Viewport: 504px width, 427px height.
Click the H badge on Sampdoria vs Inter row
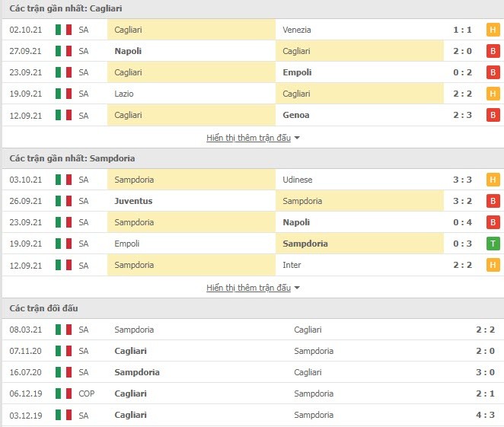pyautogui.click(x=493, y=265)
